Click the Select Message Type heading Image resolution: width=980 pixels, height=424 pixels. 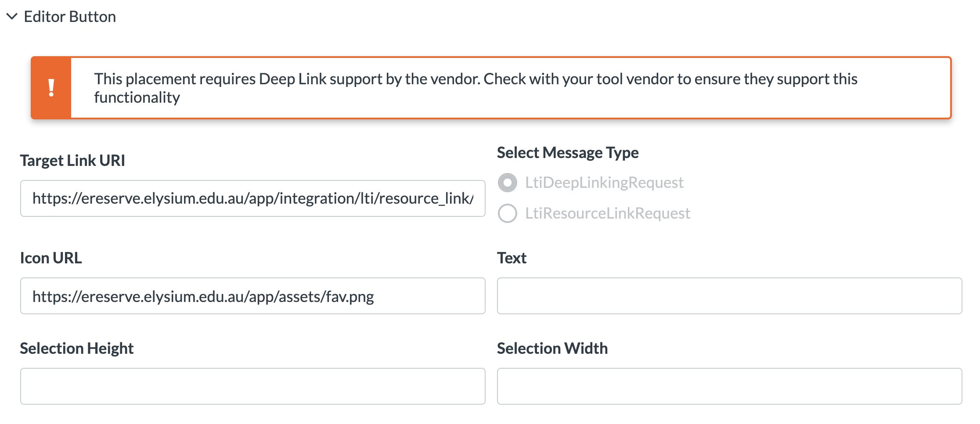pos(567,153)
